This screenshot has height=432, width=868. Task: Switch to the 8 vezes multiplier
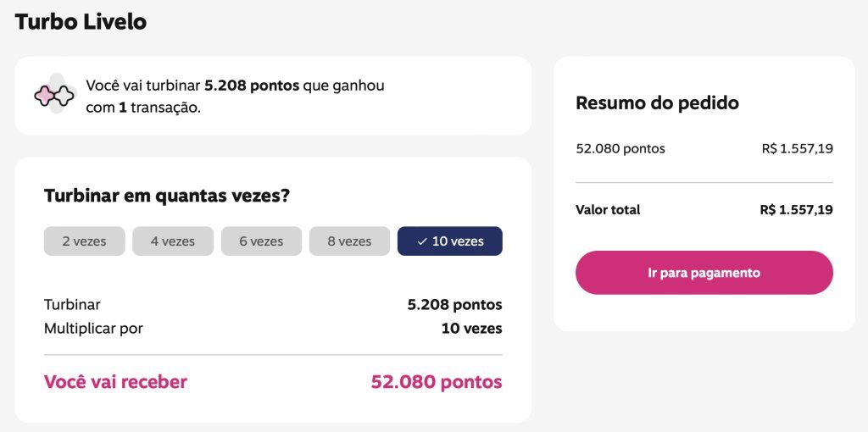[349, 241]
